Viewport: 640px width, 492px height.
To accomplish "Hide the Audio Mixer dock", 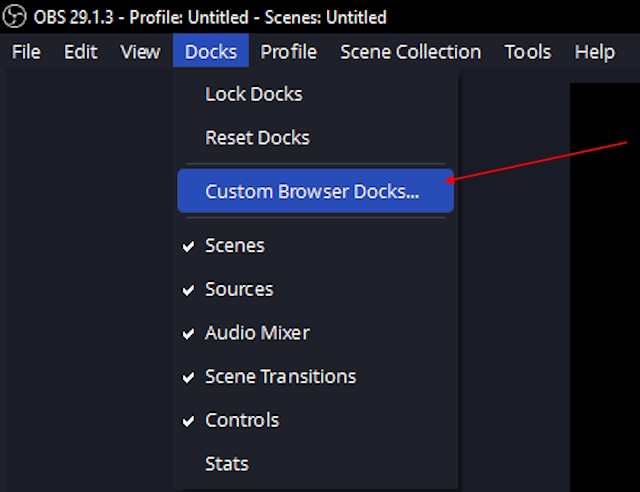I will [257, 333].
